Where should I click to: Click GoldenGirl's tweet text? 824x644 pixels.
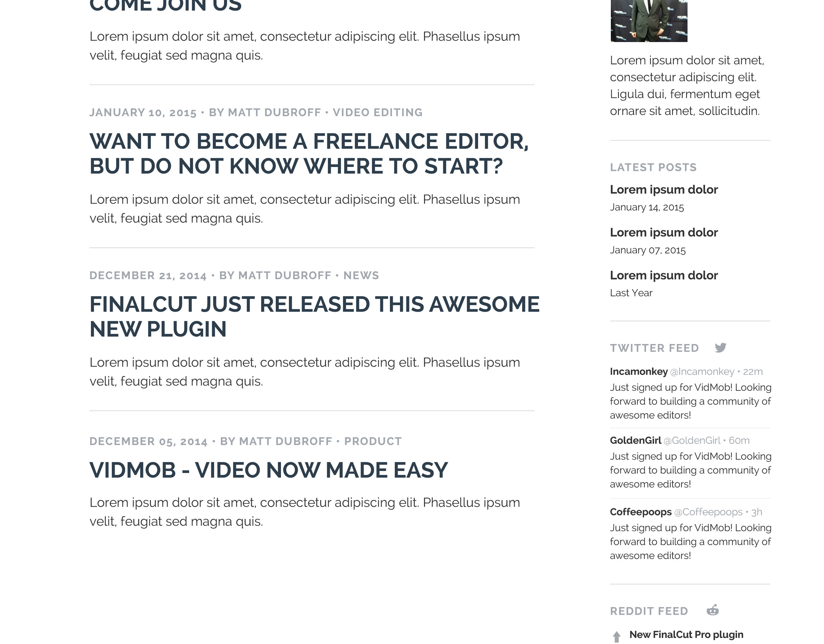click(x=690, y=470)
